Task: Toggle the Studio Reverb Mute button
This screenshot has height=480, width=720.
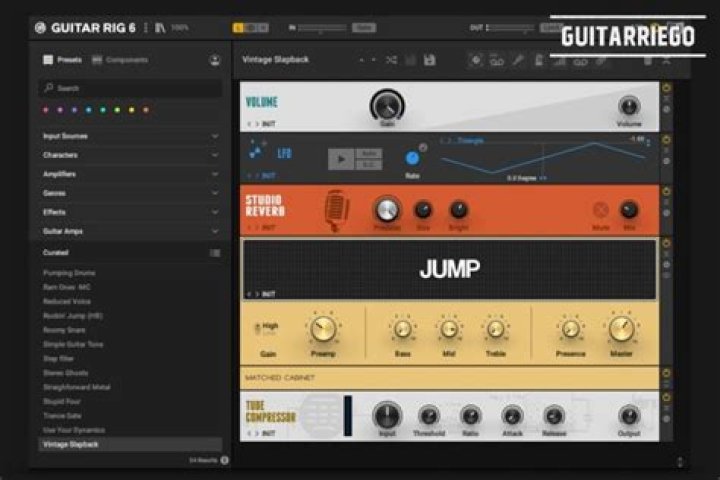Action: click(600, 210)
